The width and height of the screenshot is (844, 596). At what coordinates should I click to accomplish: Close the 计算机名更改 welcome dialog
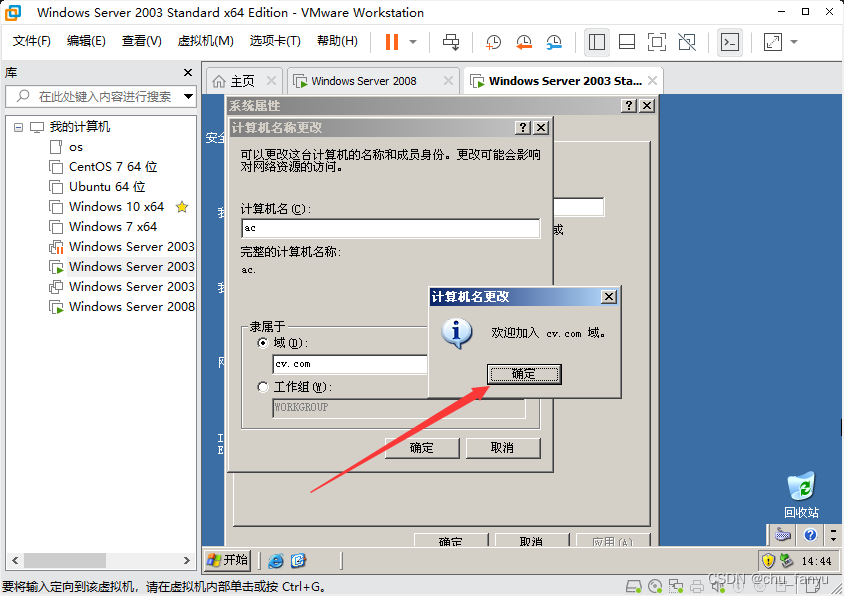click(609, 297)
